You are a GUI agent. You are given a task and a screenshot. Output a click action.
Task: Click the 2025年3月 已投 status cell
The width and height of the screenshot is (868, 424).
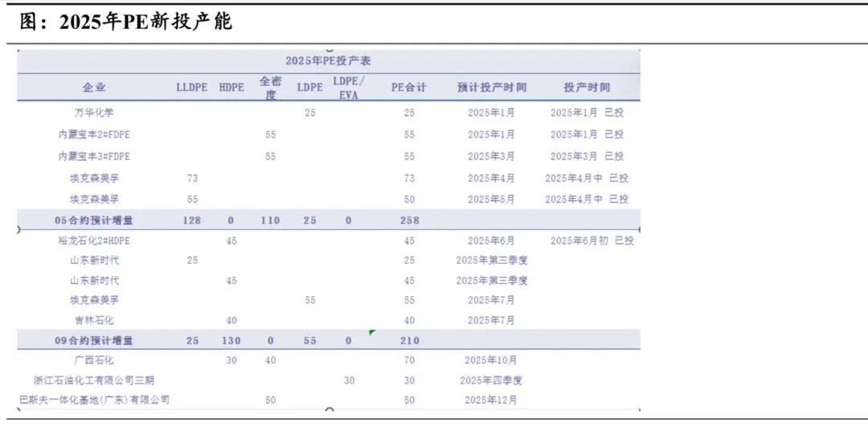587,156
